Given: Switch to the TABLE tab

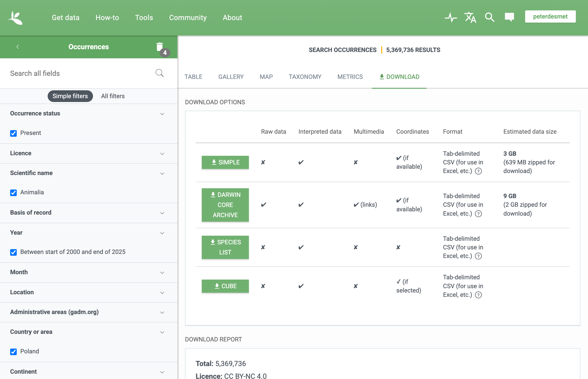Looking at the screenshot, I should click(x=193, y=77).
